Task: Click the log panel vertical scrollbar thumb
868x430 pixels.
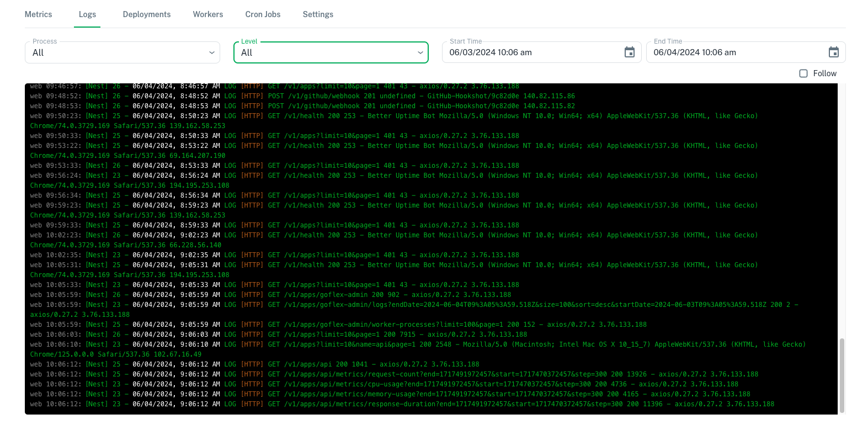Action: 842,375
